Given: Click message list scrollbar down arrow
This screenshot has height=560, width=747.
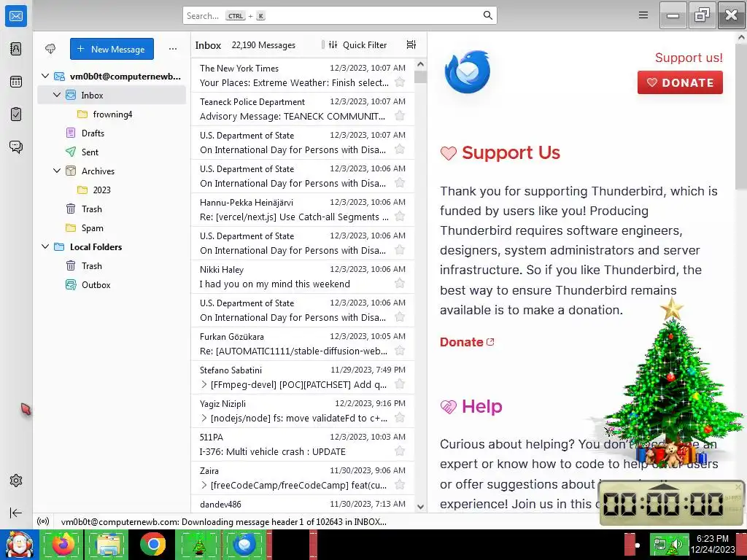Looking at the screenshot, I should tap(420, 507).
